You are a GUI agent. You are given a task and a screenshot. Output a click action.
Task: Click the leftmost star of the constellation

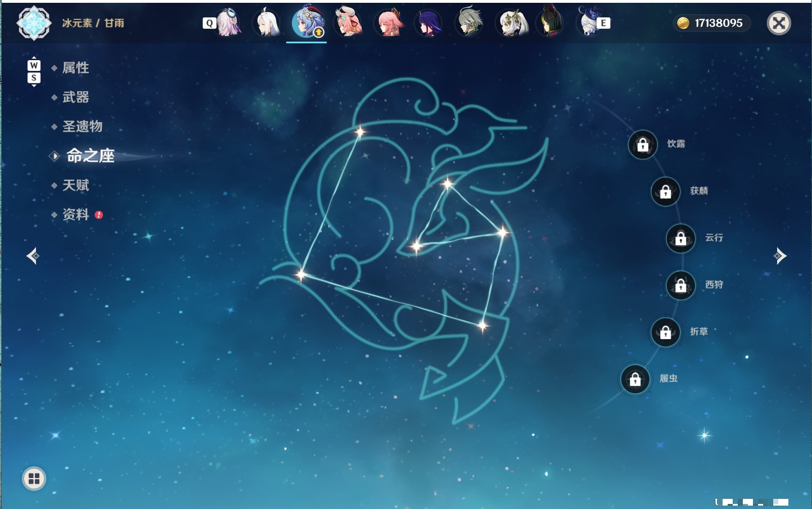pyautogui.click(x=301, y=275)
